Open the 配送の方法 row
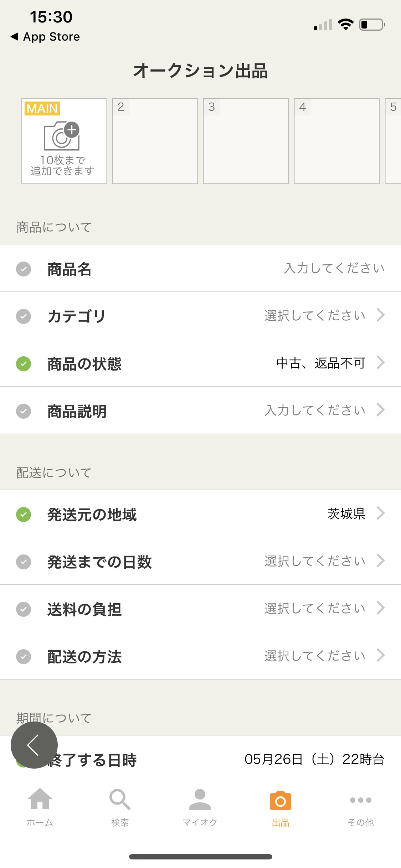Viewport: 401px width, 868px height. [x=200, y=656]
